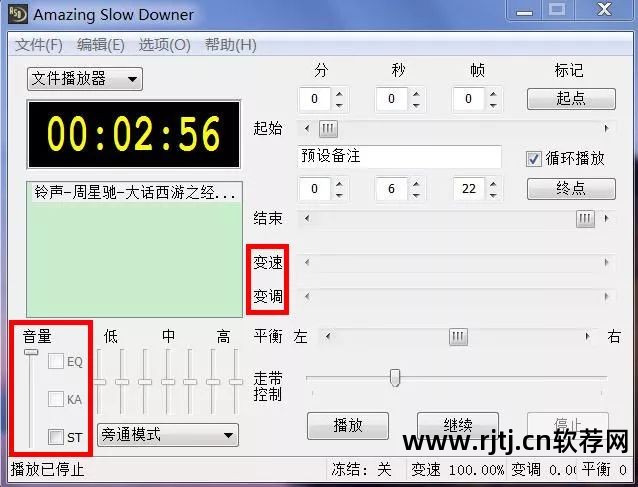Click right arrow of 平衡 balance scrollbar

pyautogui.click(x=587, y=336)
